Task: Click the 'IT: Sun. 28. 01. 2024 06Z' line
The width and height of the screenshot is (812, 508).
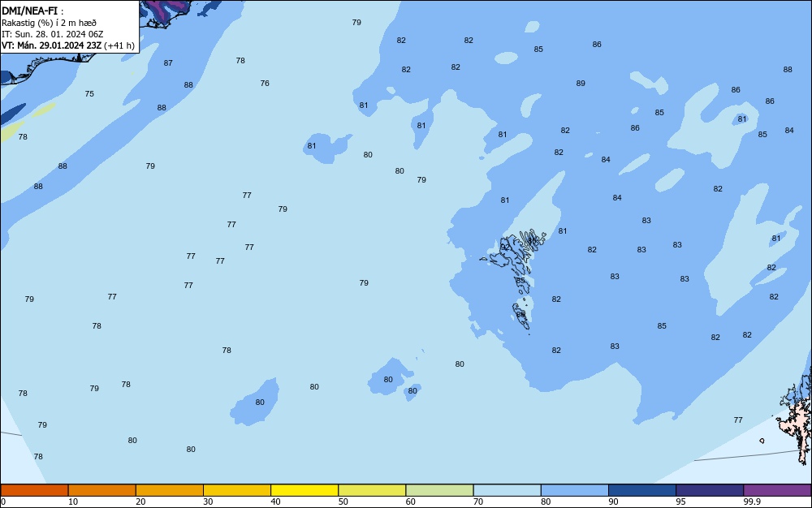Action: click(x=52, y=34)
